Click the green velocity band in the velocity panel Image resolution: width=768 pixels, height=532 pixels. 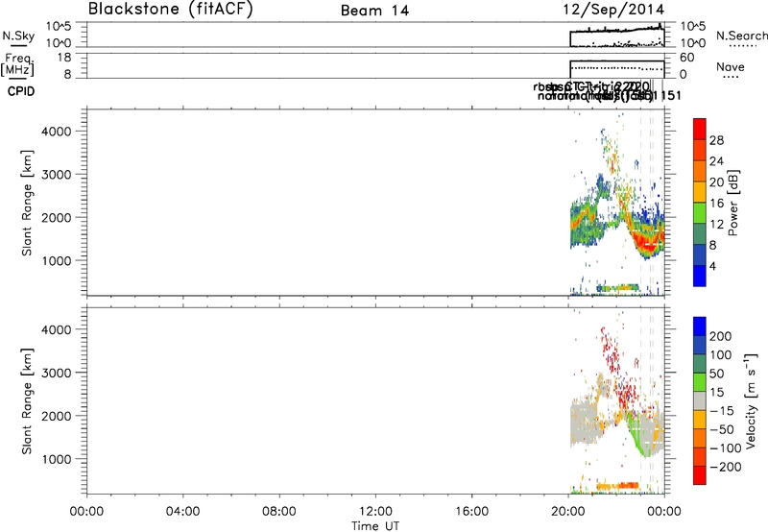coord(638,435)
